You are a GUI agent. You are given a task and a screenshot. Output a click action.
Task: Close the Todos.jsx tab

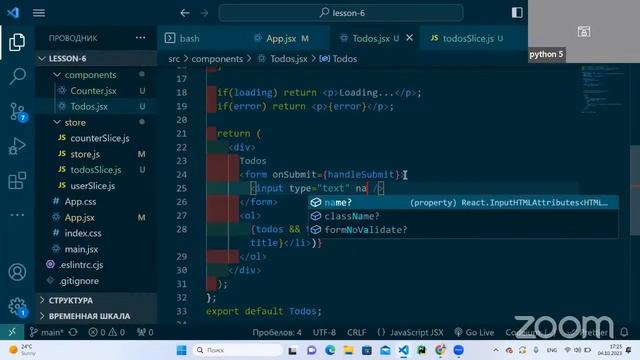click(409, 38)
